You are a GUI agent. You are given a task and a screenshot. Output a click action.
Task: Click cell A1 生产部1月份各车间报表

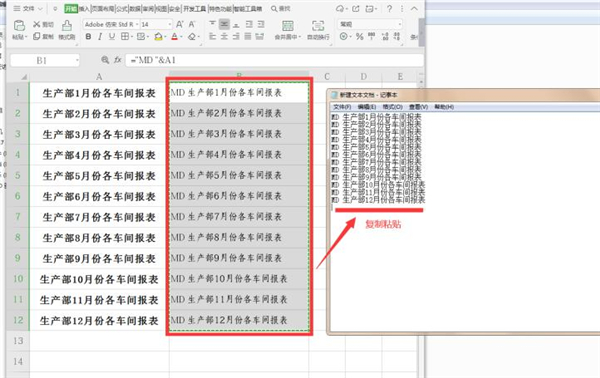tap(99, 93)
